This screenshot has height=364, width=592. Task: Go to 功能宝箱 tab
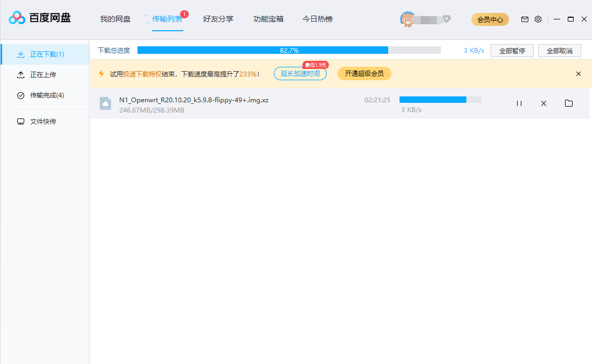pos(269,19)
